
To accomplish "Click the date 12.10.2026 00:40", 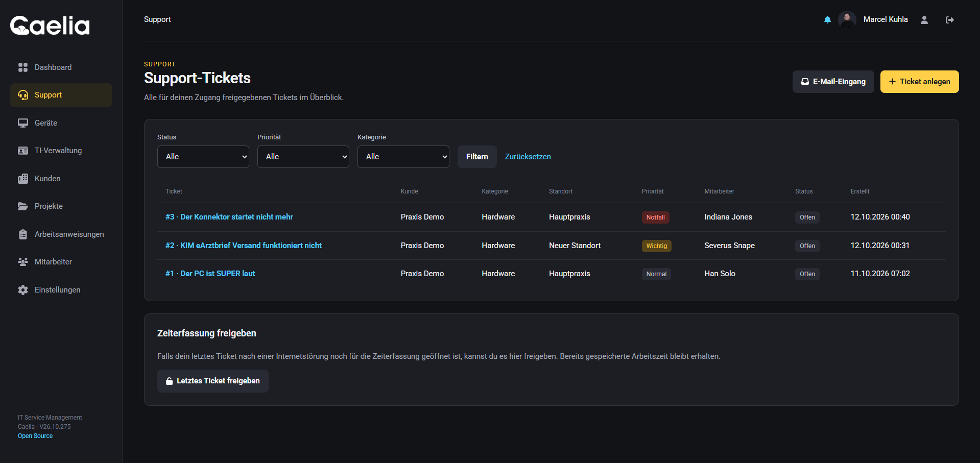I will tap(880, 217).
